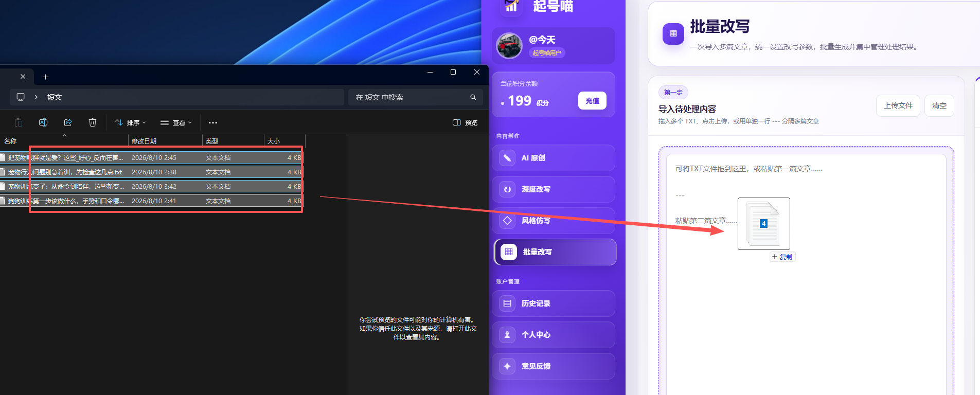Sort by 修改日期 column header
The width and height of the screenshot is (980, 395).
165,141
